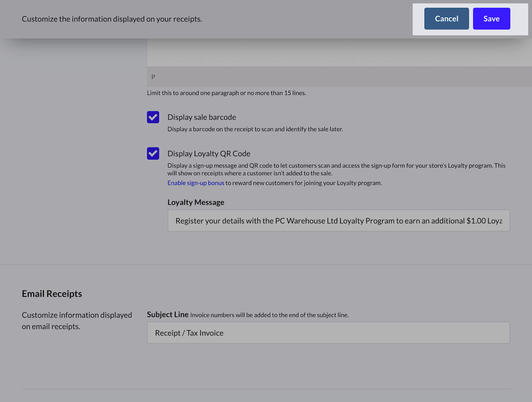The height and width of the screenshot is (402, 532).
Task: Focus the Loyalty Message text field
Action: click(338, 221)
